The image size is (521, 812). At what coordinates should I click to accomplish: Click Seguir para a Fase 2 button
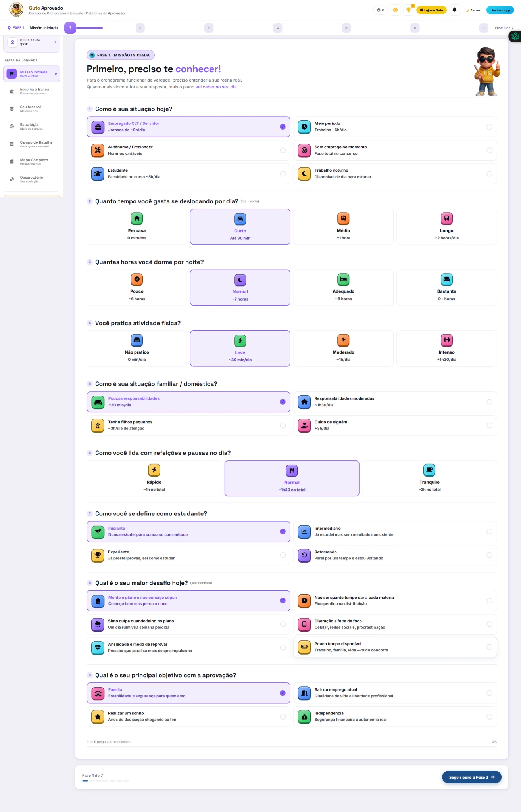[x=472, y=777]
